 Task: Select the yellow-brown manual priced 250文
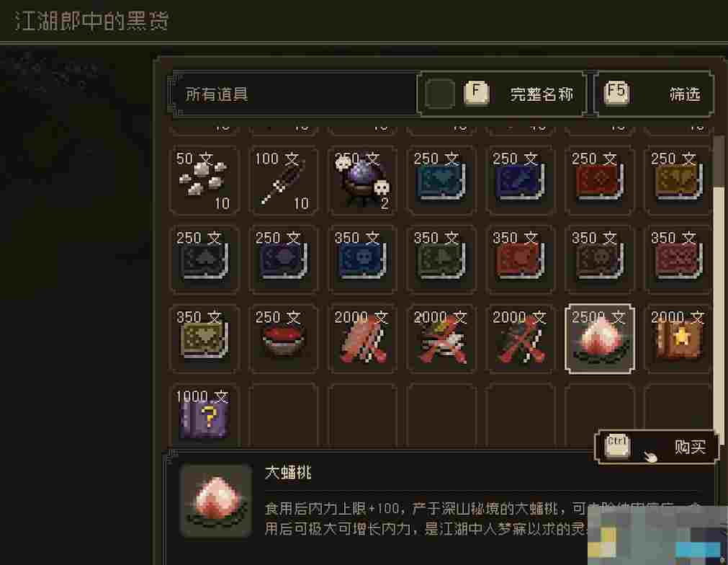pos(678,180)
